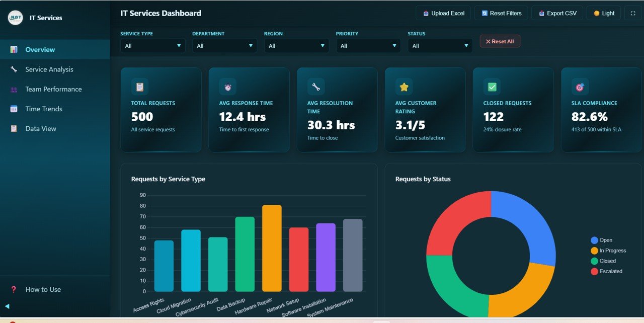
Task: Click the Hardware Repair bar in the chart
Action: 272,248
